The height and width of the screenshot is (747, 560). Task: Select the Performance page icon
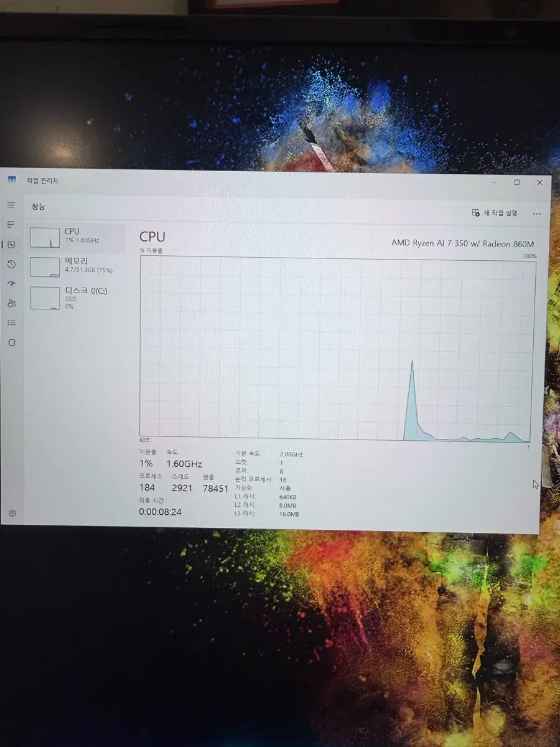(x=11, y=245)
